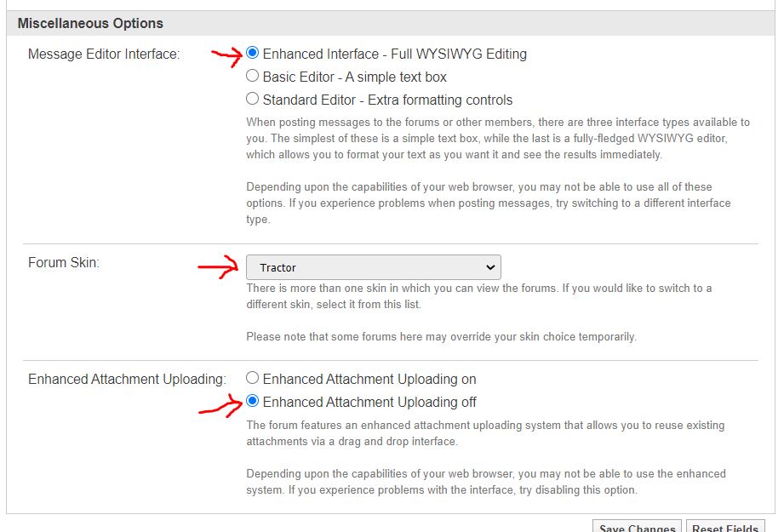Viewport: 784px width, 532px height.
Task: Choose the Basic Editor simple text box option
Action: click(x=252, y=77)
